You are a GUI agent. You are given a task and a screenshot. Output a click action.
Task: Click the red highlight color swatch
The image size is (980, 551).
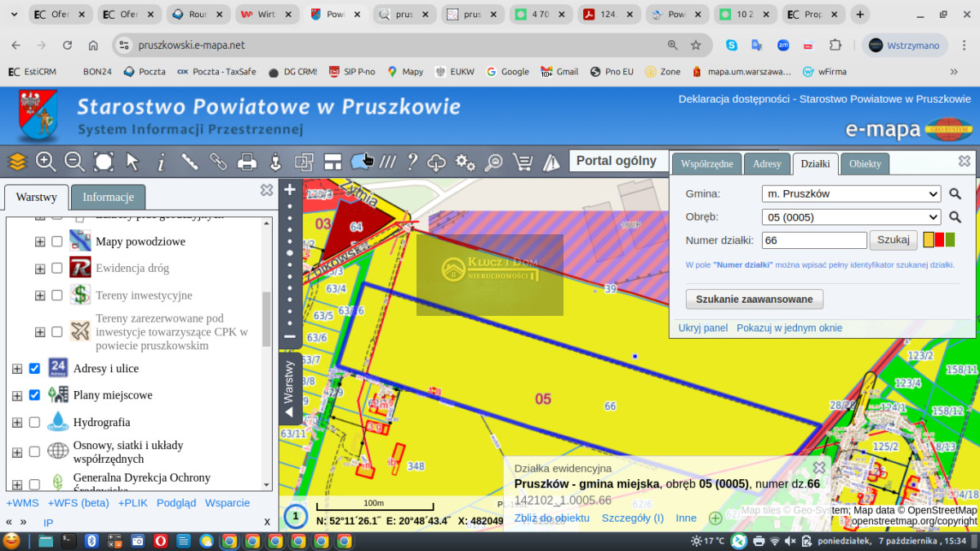[x=939, y=240]
